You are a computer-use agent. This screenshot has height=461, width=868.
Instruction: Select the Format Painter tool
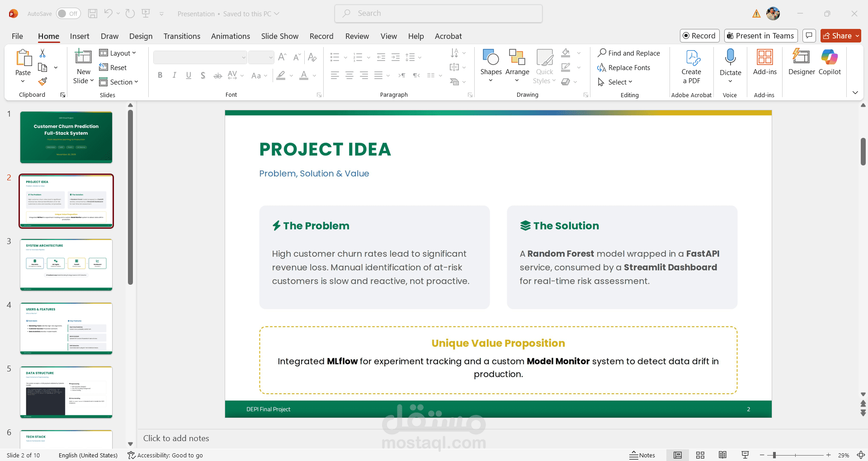tap(43, 82)
